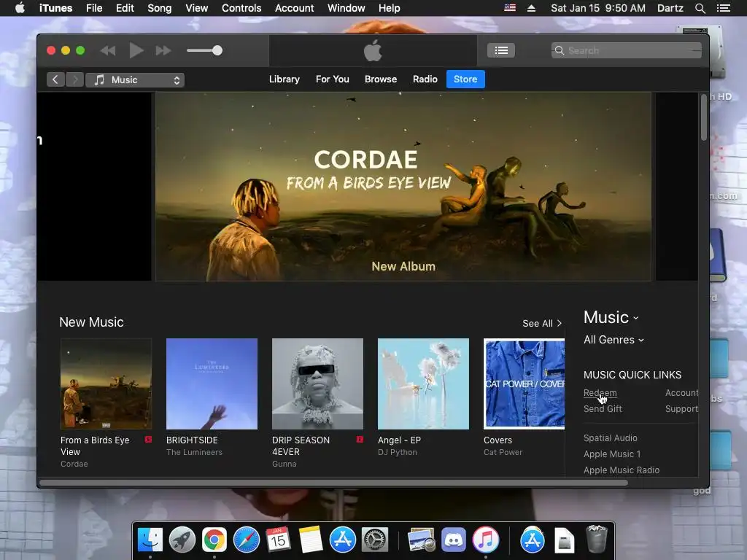Open the Notes icon in the Dock
Viewport: 747px width, 560px height.
[310, 540]
